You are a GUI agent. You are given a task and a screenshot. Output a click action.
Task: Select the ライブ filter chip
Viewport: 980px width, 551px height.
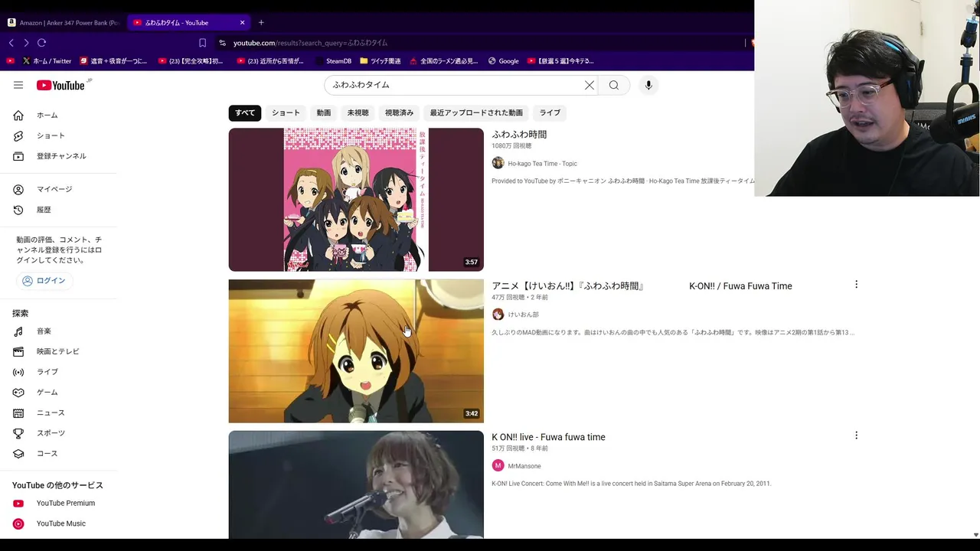550,112
